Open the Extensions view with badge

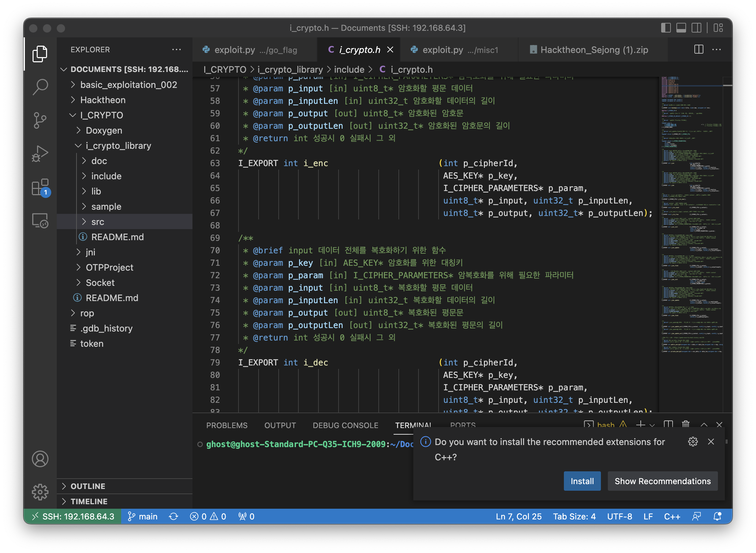40,188
